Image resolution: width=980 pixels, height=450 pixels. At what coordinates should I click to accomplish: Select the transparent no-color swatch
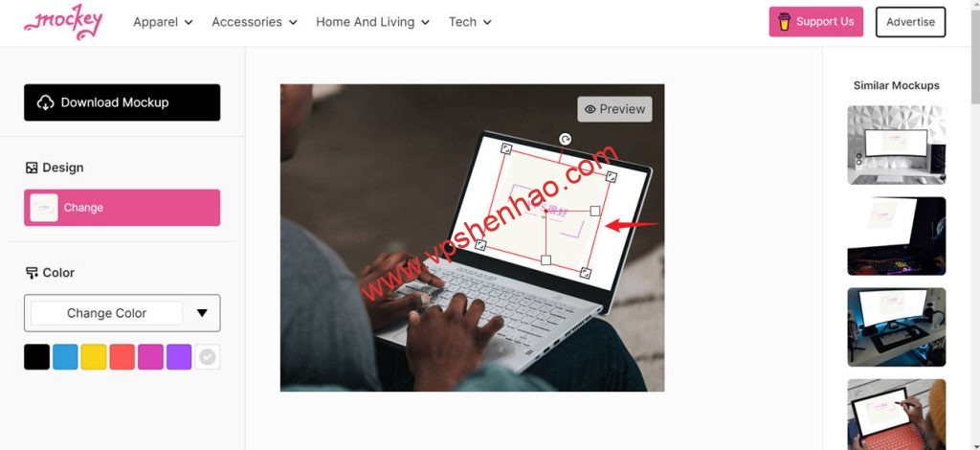(208, 357)
